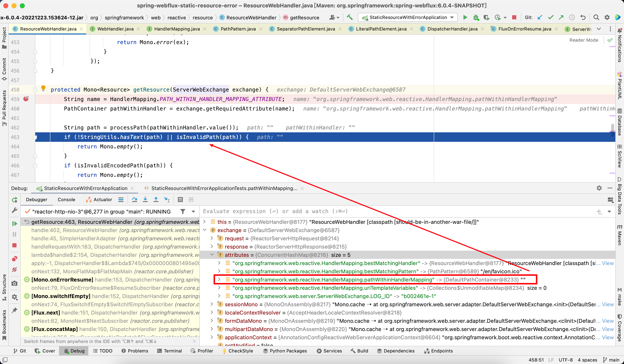Show hidden editor tabs dropdown chevron

(599, 29)
